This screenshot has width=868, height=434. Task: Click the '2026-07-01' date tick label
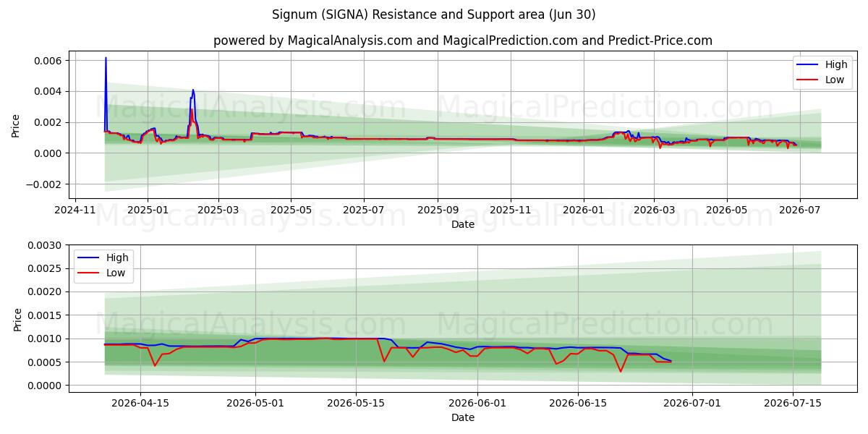(692, 403)
